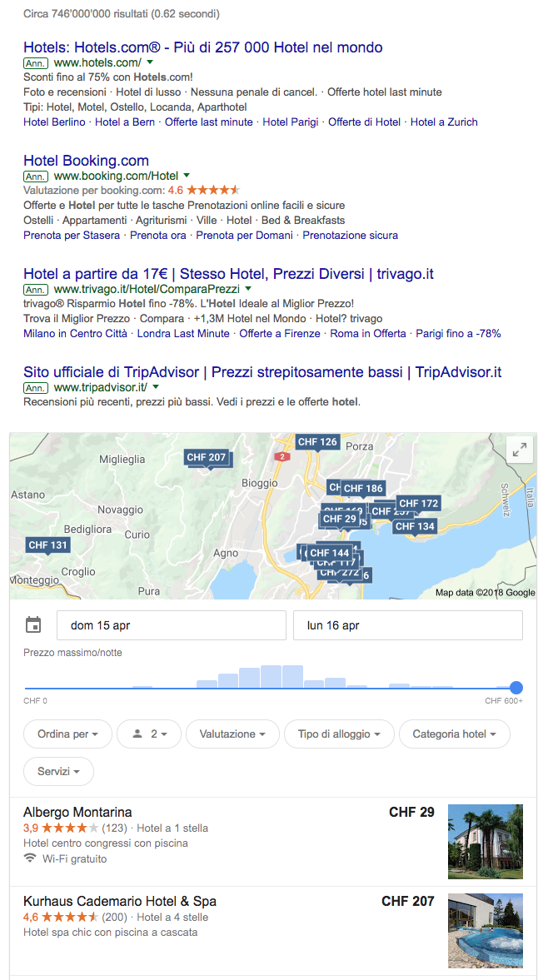Click the Offerte last minute sitelink
Viewport: 553px width, 980px height.
(x=209, y=122)
